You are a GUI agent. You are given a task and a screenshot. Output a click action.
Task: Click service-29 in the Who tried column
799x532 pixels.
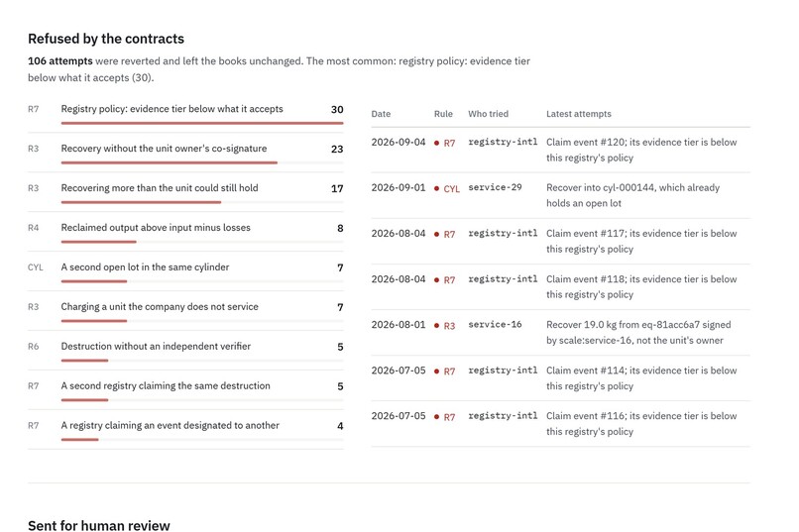click(495, 187)
